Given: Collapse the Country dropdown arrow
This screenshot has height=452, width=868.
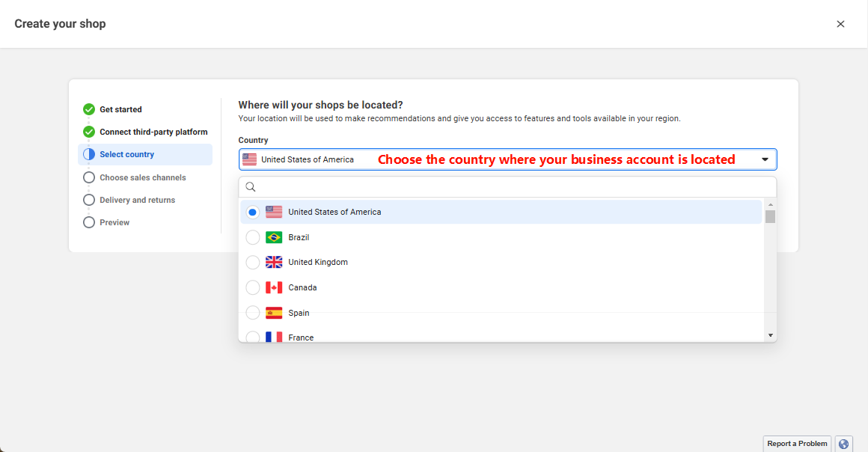Looking at the screenshot, I should tap(765, 159).
